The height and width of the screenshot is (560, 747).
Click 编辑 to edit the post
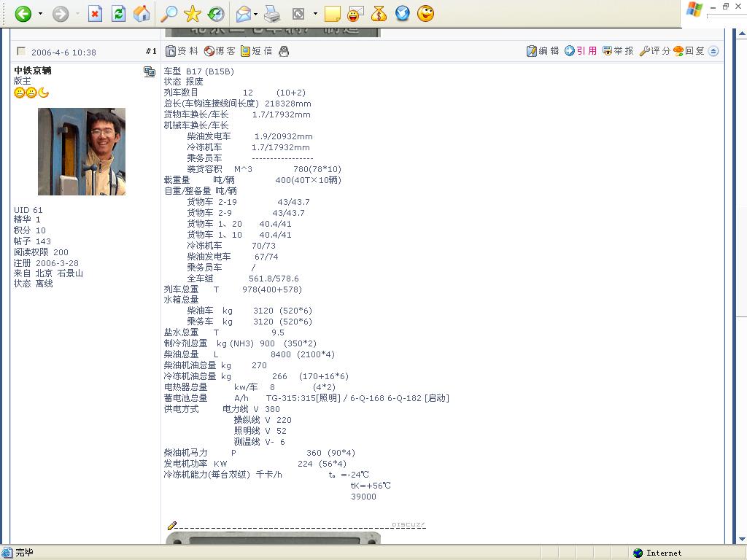(x=543, y=51)
